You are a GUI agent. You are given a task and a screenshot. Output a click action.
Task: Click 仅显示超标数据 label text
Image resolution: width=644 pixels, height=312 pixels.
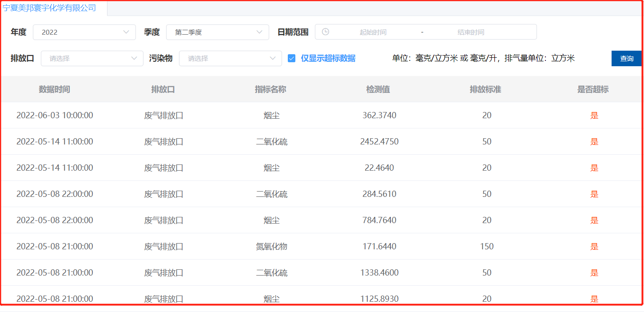(328, 58)
